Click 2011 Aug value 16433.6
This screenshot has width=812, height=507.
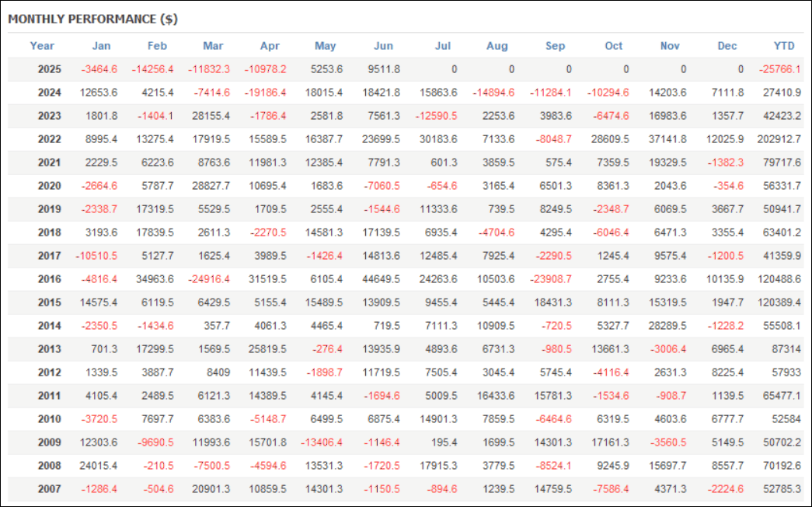[x=496, y=396]
